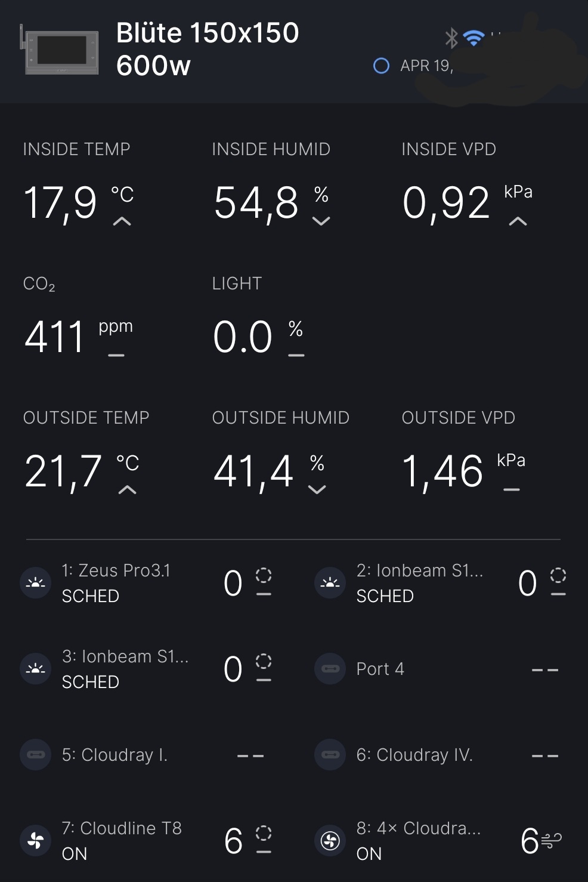Open the Cloudline T8 fan icon
Screen dimensions: 588x882
[35, 841]
